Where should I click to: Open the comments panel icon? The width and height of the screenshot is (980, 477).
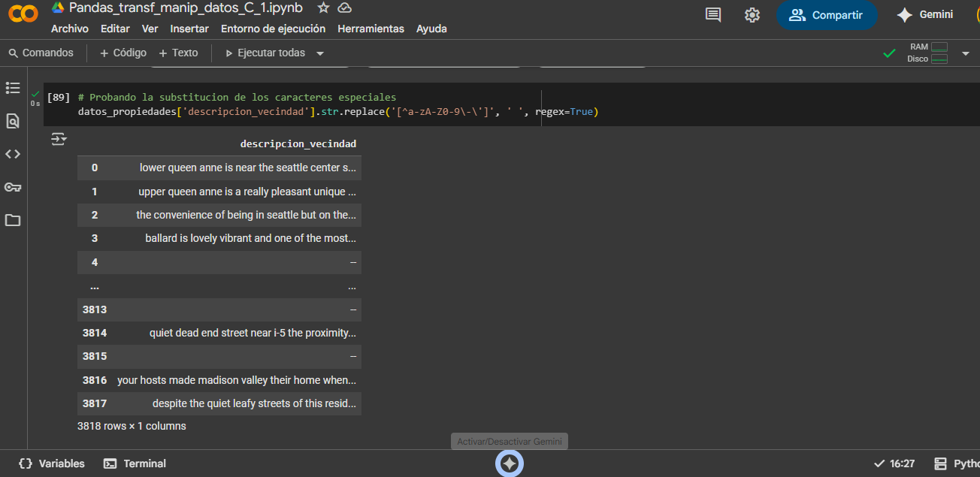tap(713, 15)
